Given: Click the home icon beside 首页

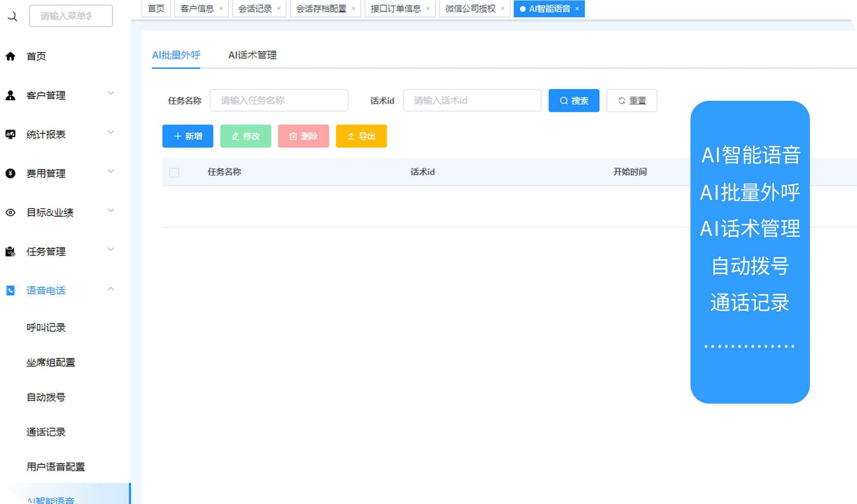Looking at the screenshot, I should point(10,56).
